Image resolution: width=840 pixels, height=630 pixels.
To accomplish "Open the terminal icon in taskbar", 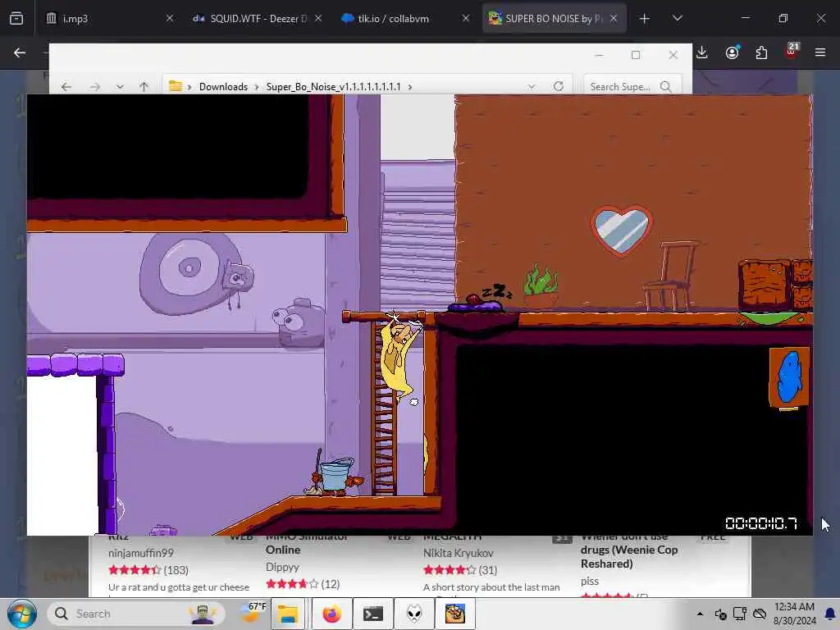I will pyautogui.click(x=373, y=614).
